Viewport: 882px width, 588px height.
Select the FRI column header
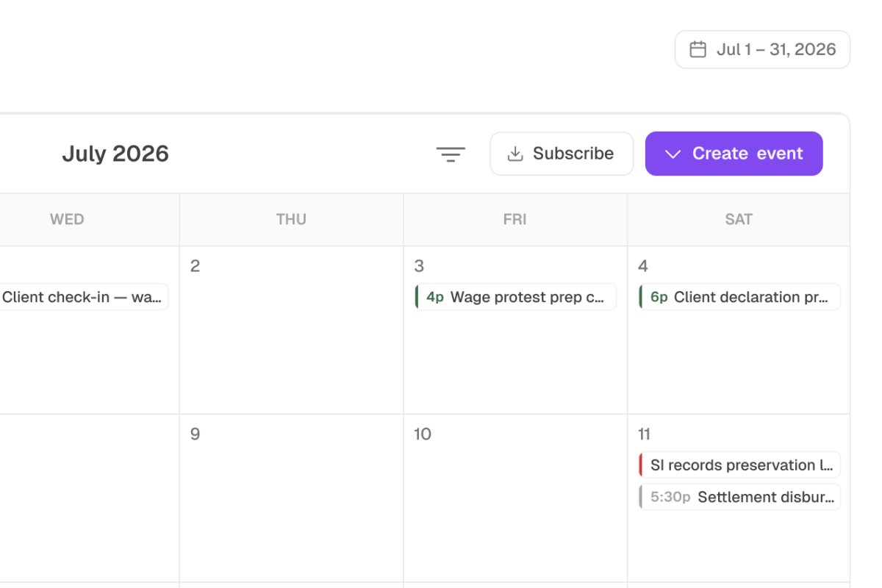coord(515,219)
